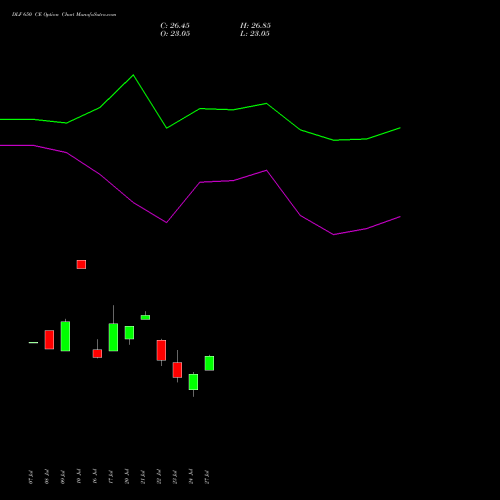Click the 27 Jul date label
The height and width of the screenshot is (500, 500).
[207, 477]
